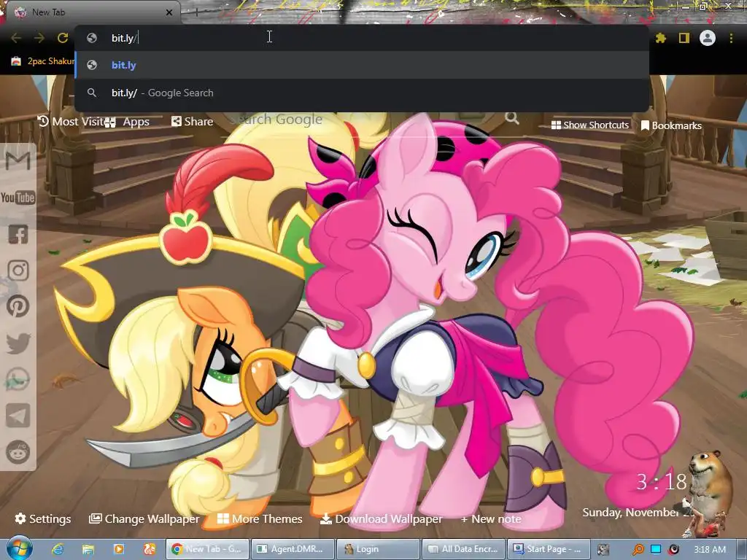Viewport: 747px width, 560px height.
Task: Open the WhatsApp sidebar shortcut
Action: (x=18, y=379)
